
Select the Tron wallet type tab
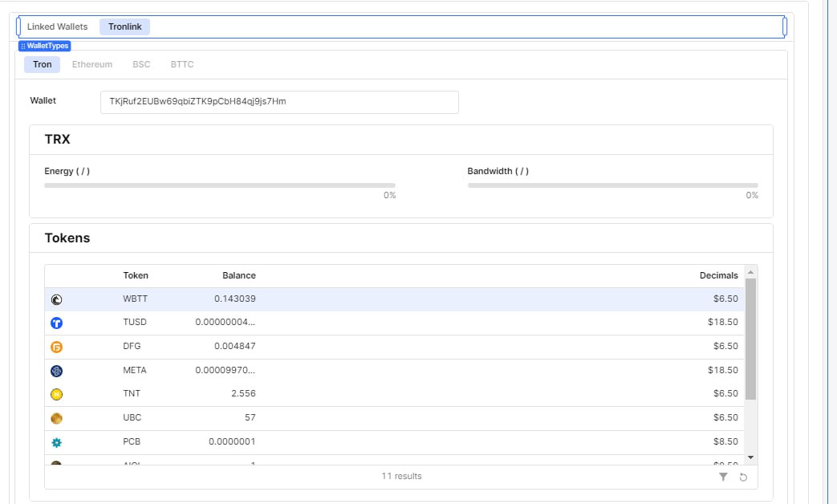[43, 64]
